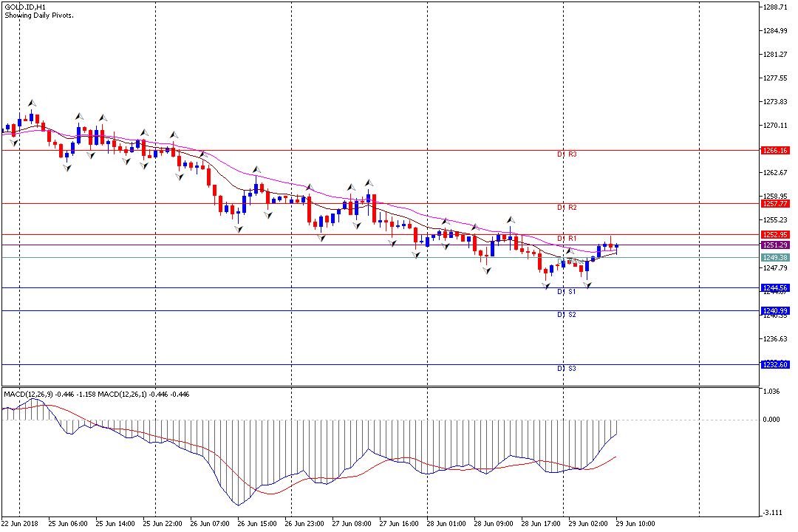Click the 1288.71 price axis value
The image size is (798, 532).
tap(775, 7)
